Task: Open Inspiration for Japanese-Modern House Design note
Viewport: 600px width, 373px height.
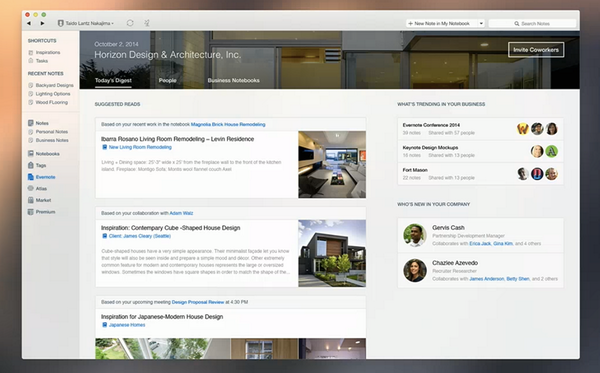Action: (162, 317)
